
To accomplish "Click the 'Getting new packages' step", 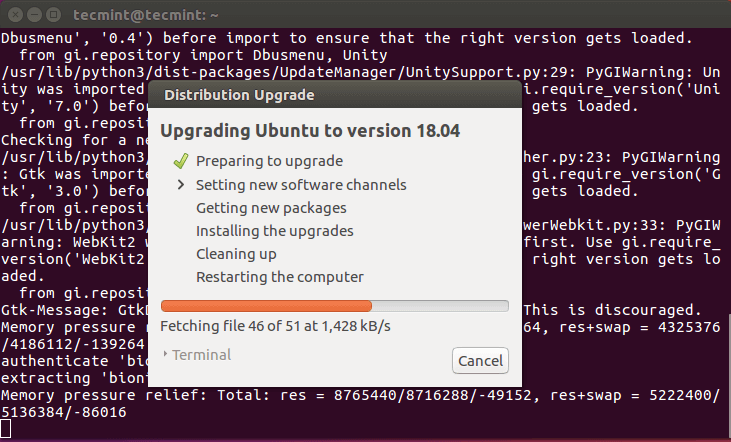I will pos(271,208).
